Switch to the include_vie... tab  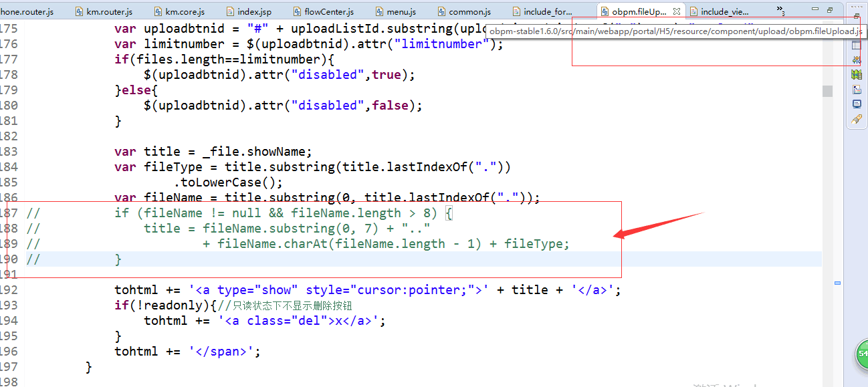(719, 11)
